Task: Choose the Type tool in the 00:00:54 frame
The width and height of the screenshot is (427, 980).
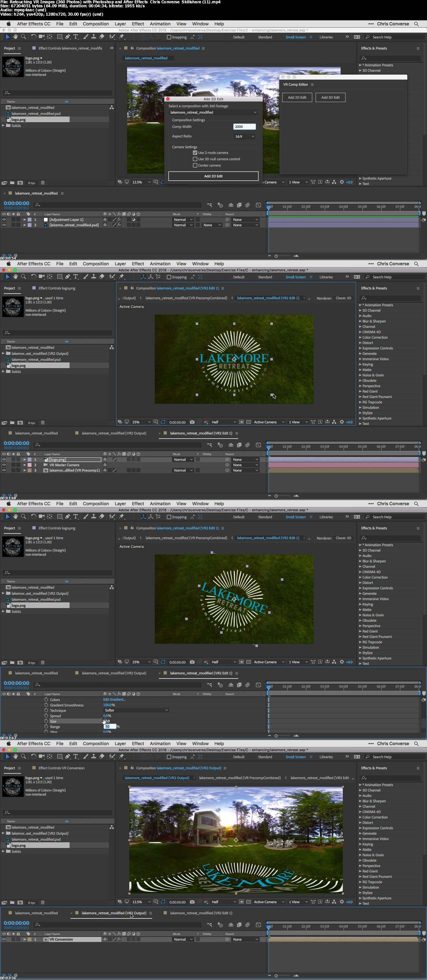Action: point(75,37)
